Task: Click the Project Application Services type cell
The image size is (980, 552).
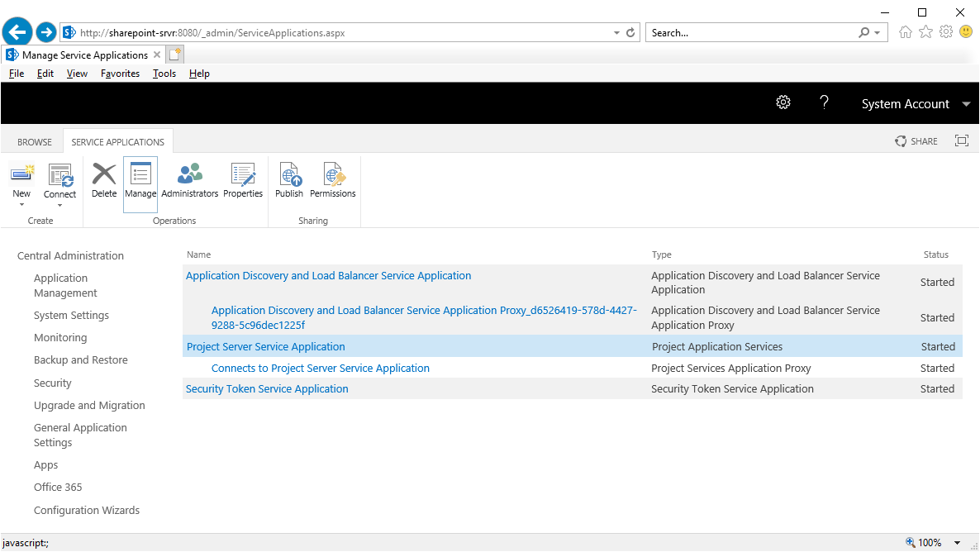Action: tap(717, 346)
